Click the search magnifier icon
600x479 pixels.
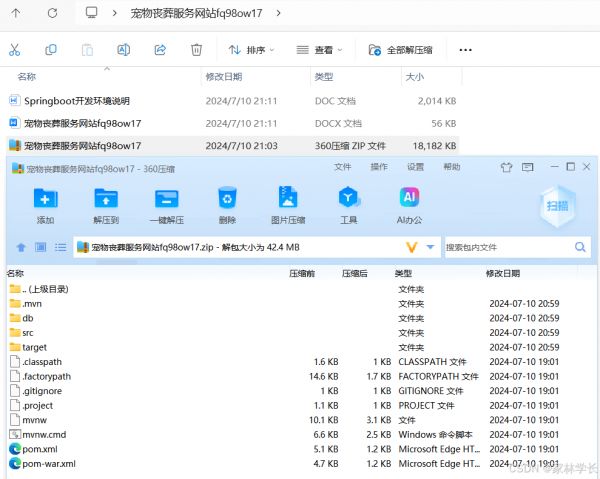pyautogui.click(x=580, y=247)
